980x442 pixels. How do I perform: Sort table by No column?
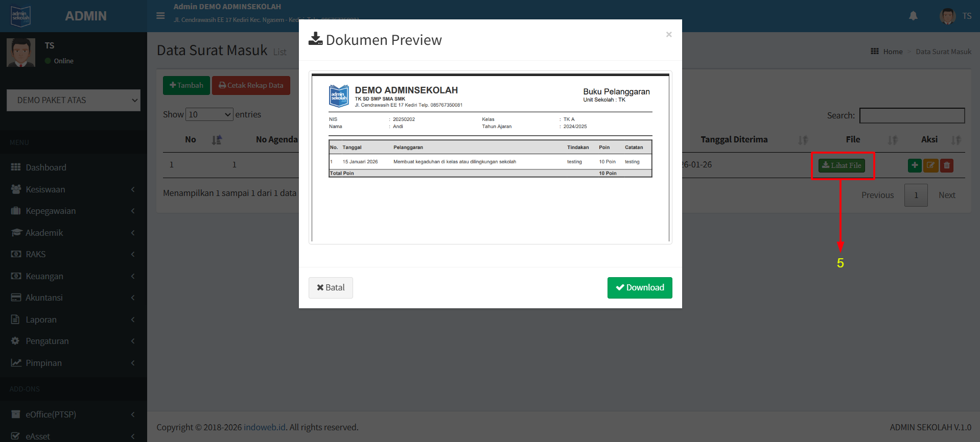pos(217,140)
